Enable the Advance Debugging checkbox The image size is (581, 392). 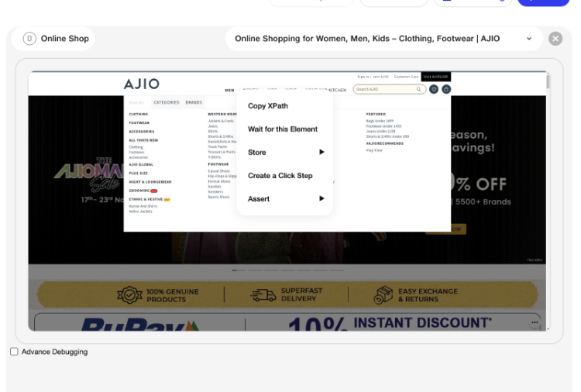[x=14, y=351]
